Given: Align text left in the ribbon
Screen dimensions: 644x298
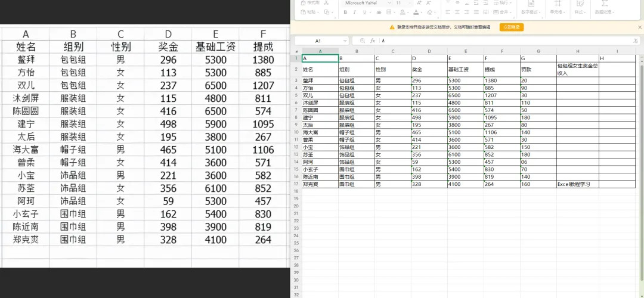Looking at the screenshot, I should [448, 12].
